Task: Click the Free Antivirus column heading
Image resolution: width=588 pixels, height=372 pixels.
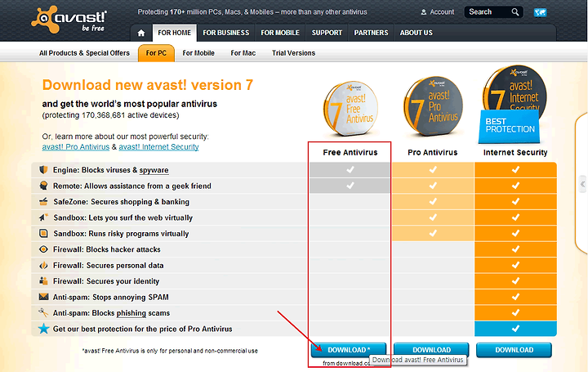Action: [x=350, y=152]
